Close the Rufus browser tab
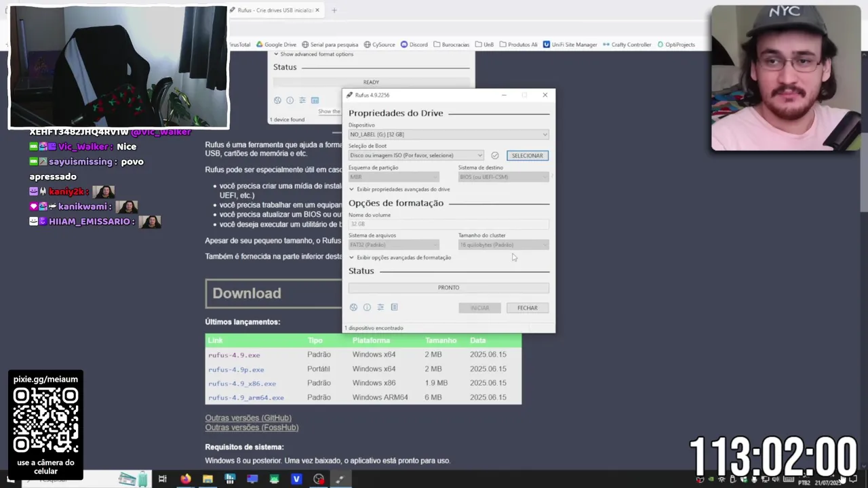 click(317, 10)
